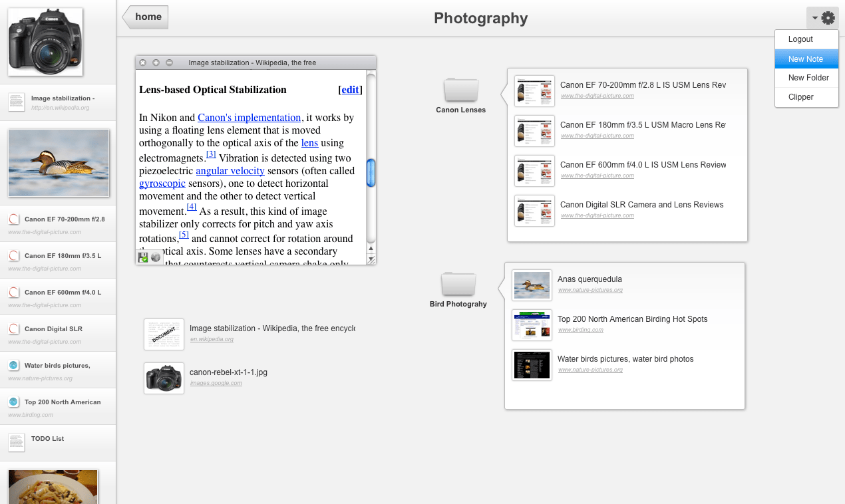Click the http://en.wikipedia.org URL in the sidebar
This screenshot has width=845, height=504.
point(60,108)
